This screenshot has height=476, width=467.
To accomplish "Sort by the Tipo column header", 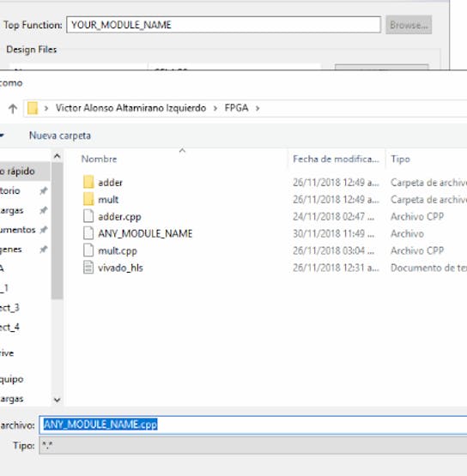I will point(400,159).
